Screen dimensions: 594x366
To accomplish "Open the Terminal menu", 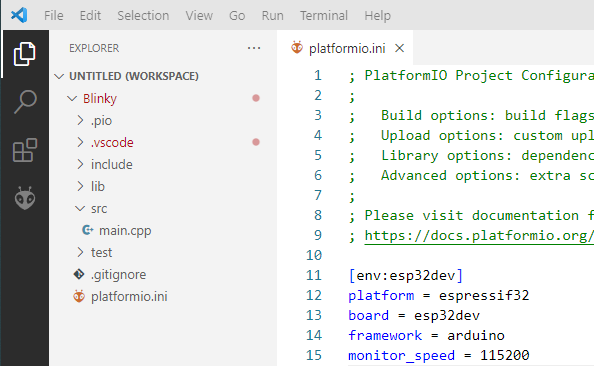I will click(x=324, y=16).
